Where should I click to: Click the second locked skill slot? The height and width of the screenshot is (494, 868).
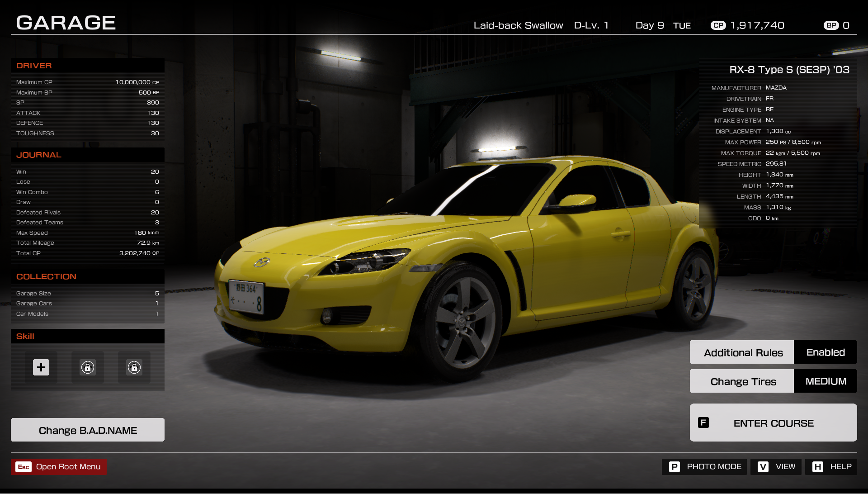coord(88,367)
